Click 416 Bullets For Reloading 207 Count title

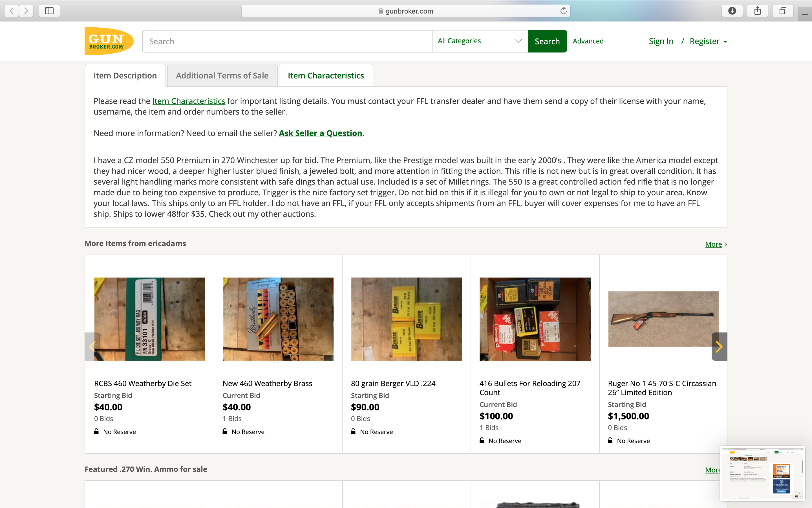[x=530, y=388]
